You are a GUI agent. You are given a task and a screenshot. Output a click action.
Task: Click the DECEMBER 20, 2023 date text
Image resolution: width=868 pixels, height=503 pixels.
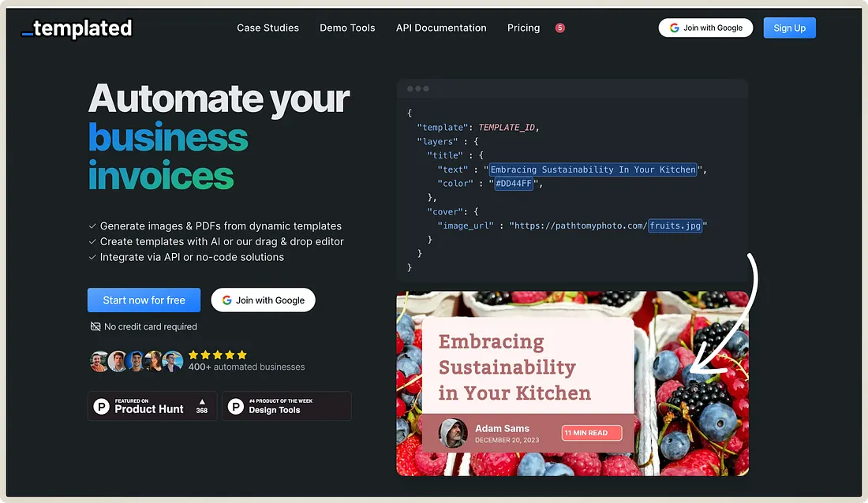tap(507, 441)
